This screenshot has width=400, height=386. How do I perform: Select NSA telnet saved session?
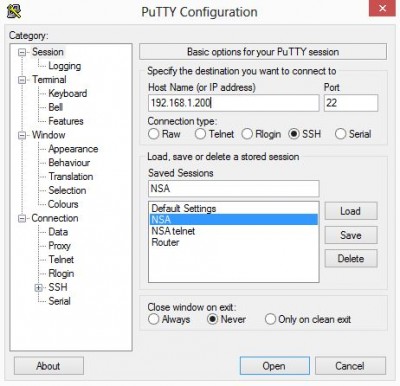(233, 231)
